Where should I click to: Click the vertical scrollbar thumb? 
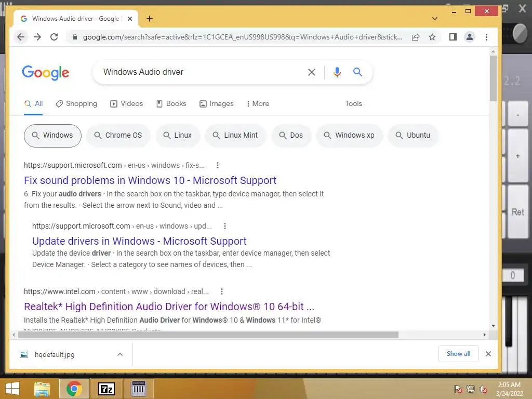[x=493, y=78]
